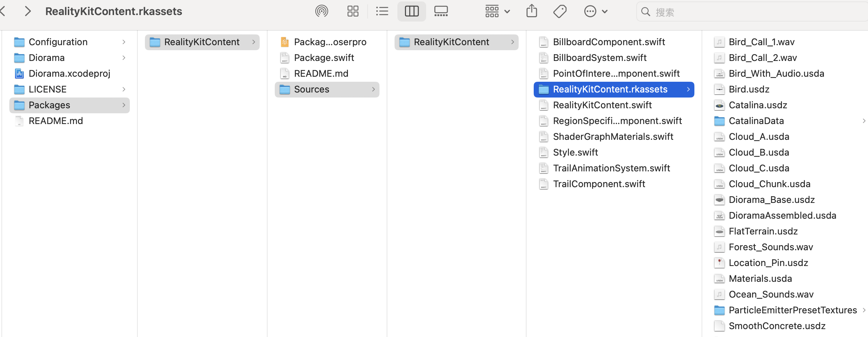Viewport: 868px width, 337px height.
Task: Open the more actions ellipsis menu
Action: pyautogui.click(x=595, y=11)
